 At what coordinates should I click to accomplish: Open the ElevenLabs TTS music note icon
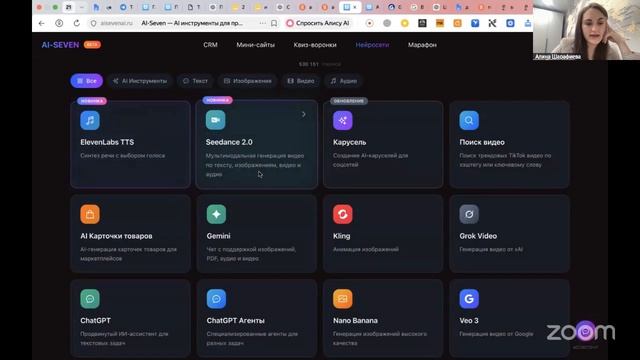click(x=90, y=120)
